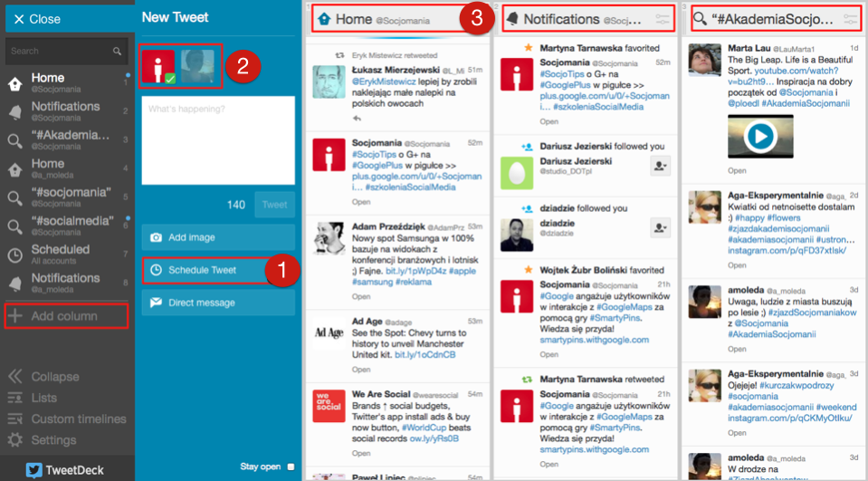
Task: Select "#socialmedia" search in sidebar
Action: [66, 226]
